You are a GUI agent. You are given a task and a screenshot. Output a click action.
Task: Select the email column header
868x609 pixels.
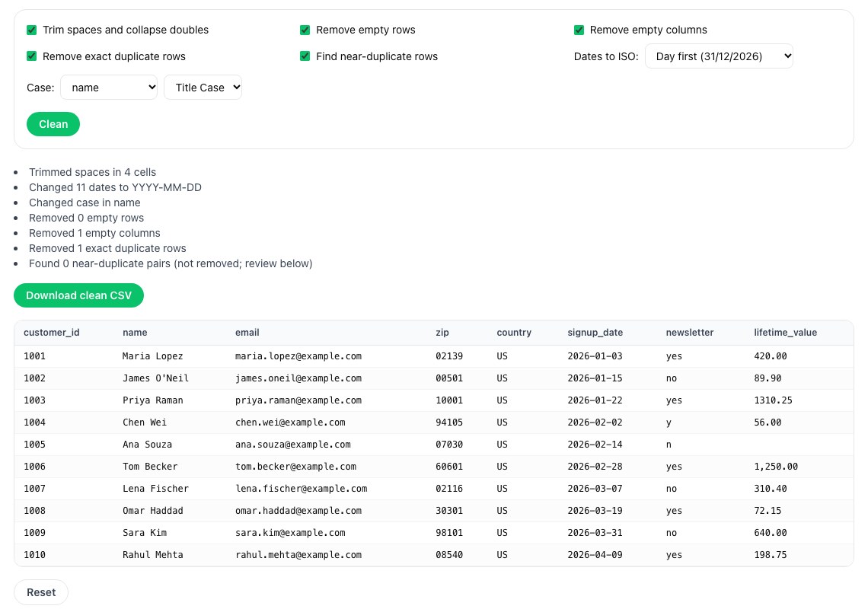coord(247,333)
